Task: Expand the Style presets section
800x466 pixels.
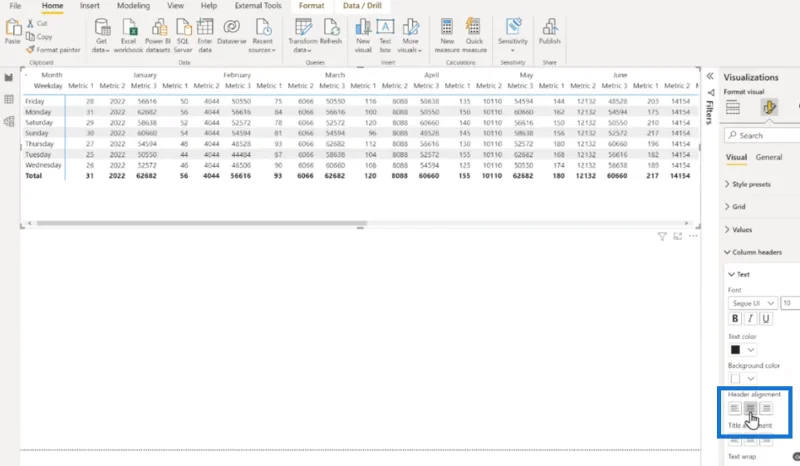Action: 748,184
